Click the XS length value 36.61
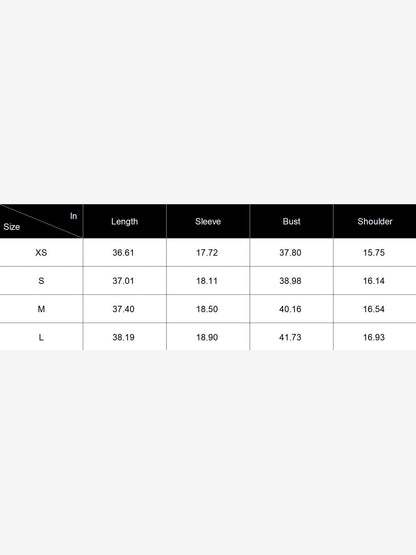Viewport: 416px width, 555px height. 123,253
